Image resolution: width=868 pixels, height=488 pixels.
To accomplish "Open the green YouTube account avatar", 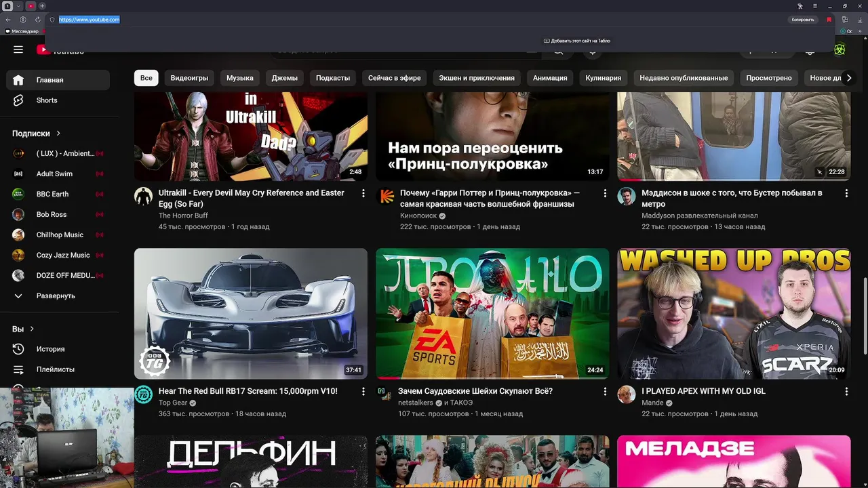I will point(840,49).
